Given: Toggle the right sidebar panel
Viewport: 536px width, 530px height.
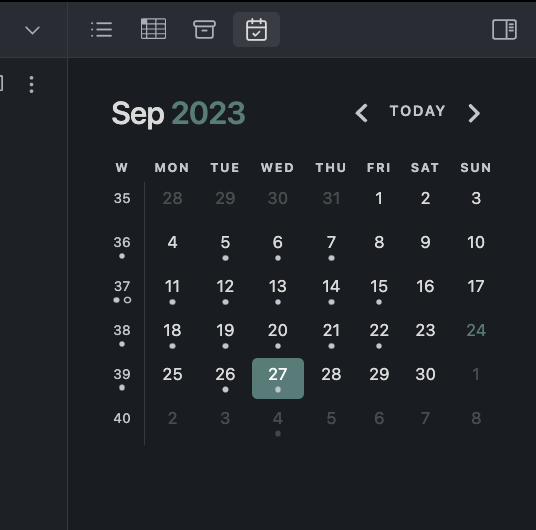Looking at the screenshot, I should pos(504,29).
